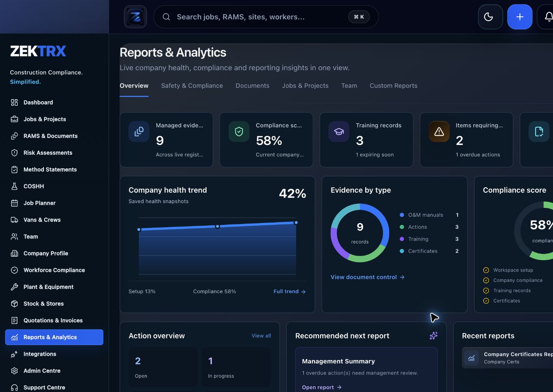This screenshot has width=553, height=392.
Task: Click the document icon on the last stat card
Action: pyautogui.click(x=539, y=131)
